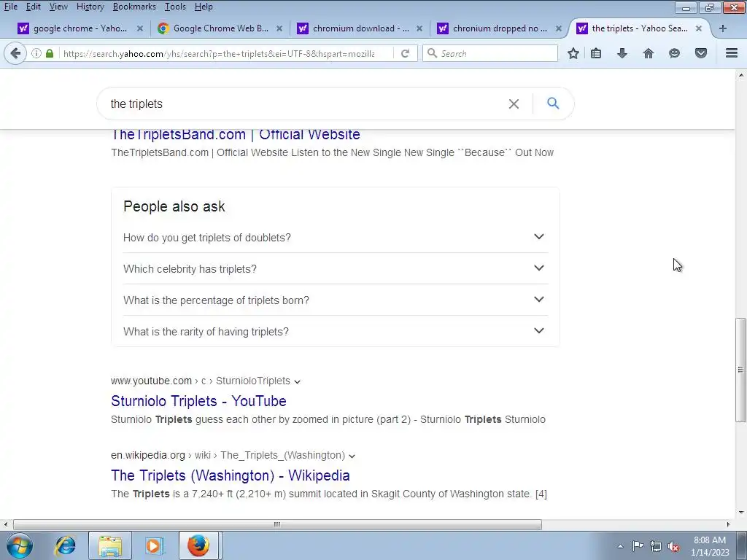Open the Hello chat smiley icon
Screen dimensions: 747x560
pos(674,53)
